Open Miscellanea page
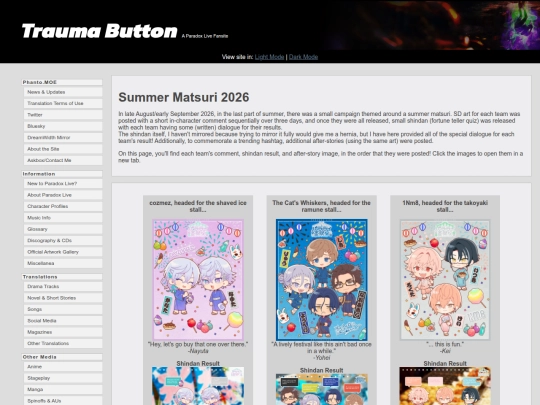The height and width of the screenshot is (405, 540). point(63,263)
